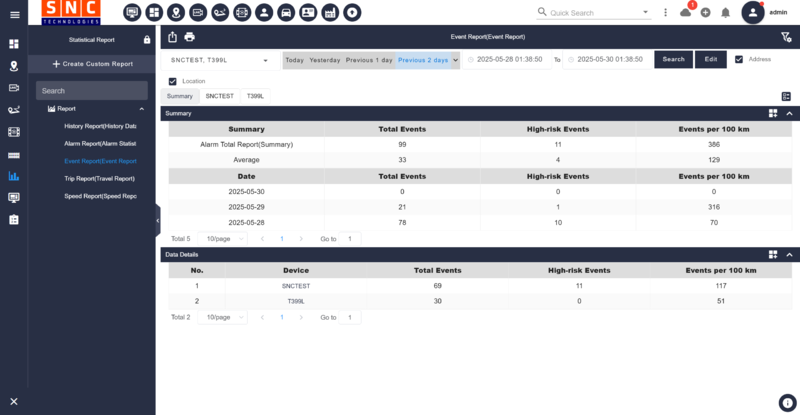The height and width of the screenshot is (415, 800).
Task: Open the factory building icon in top toolbar
Action: click(330, 12)
